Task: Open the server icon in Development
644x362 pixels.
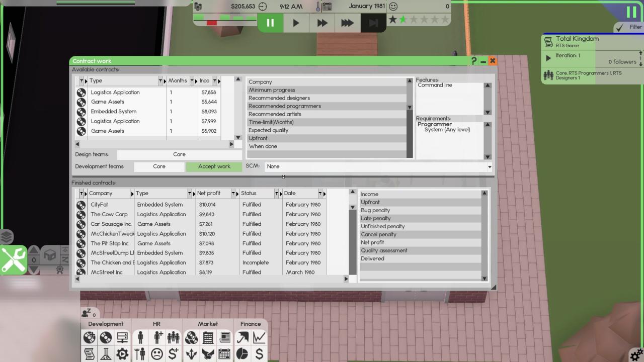Action: [x=122, y=337]
